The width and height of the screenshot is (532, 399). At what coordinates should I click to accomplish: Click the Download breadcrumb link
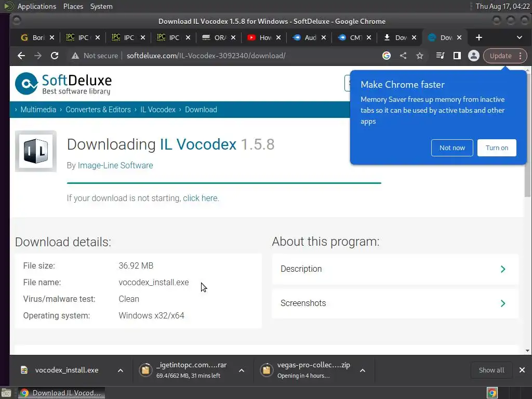tap(201, 110)
